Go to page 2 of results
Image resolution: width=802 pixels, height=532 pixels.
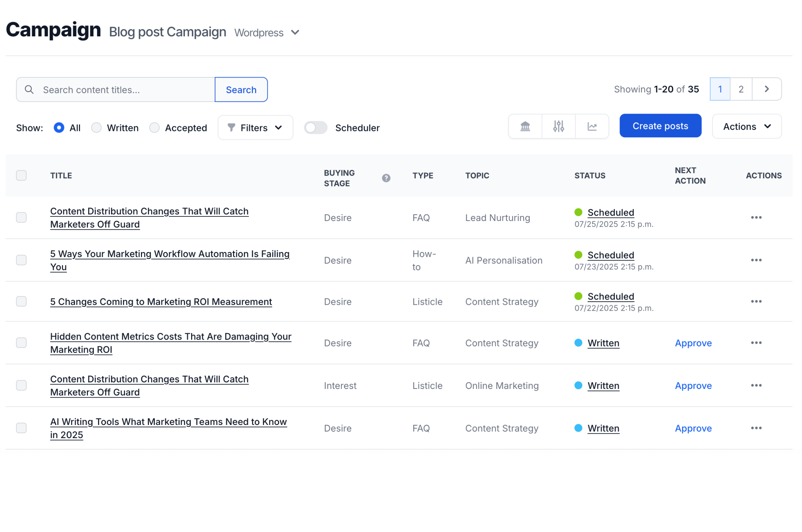[x=741, y=89]
